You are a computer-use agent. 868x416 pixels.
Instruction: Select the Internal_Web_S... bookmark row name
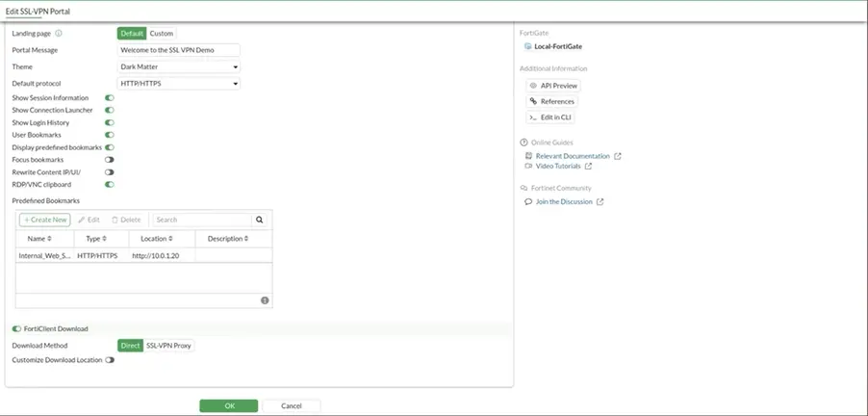tap(45, 256)
